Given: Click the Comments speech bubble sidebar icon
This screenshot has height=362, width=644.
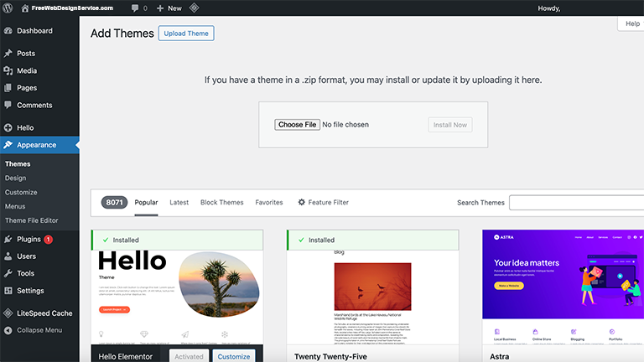Looking at the screenshot, I should pos(8,105).
